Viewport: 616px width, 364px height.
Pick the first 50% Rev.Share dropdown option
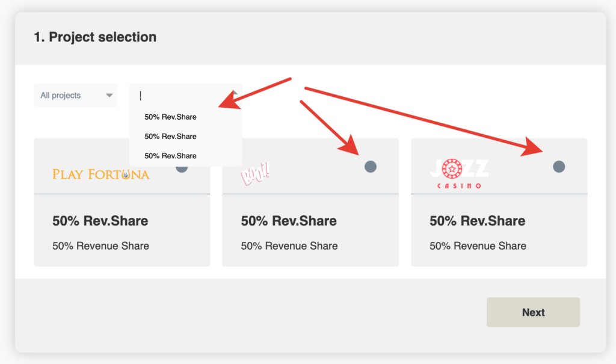click(171, 117)
